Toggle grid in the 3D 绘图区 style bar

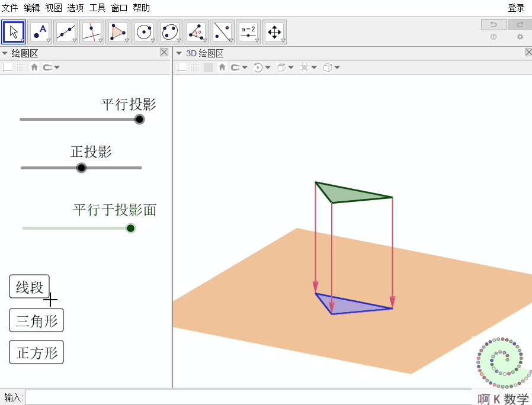point(195,67)
